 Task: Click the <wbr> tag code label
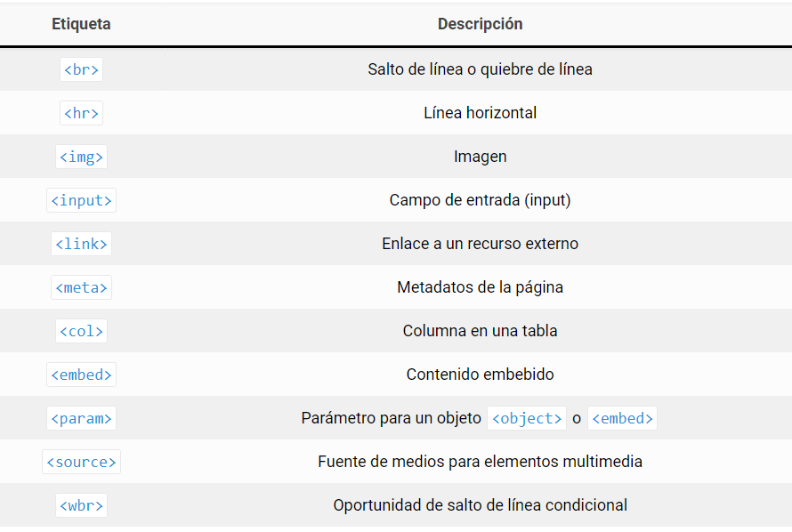tap(81, 505)
